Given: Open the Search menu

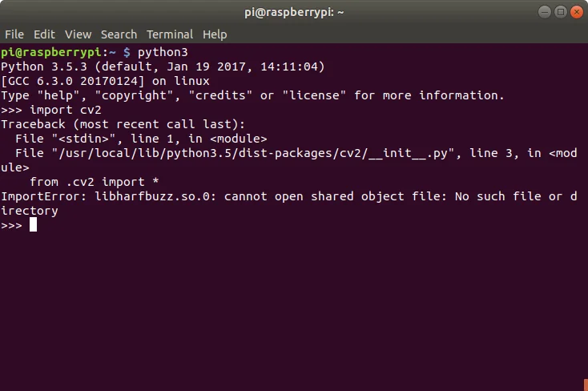Looking at the screenshot, I should (x=119, y=34).
